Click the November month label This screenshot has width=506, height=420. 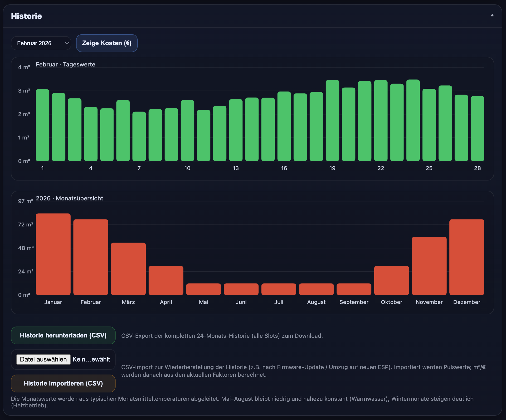click(x=429, y=302)
